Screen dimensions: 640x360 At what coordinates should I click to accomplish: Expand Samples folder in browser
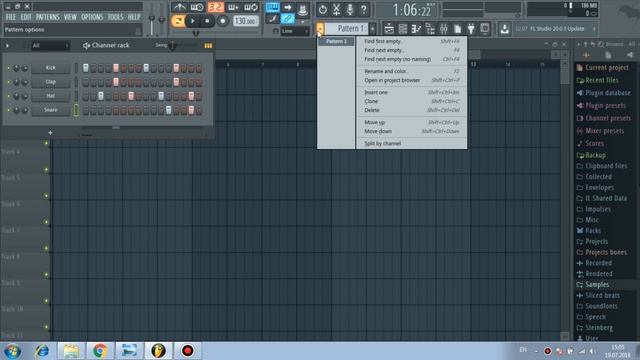[597, 284]
